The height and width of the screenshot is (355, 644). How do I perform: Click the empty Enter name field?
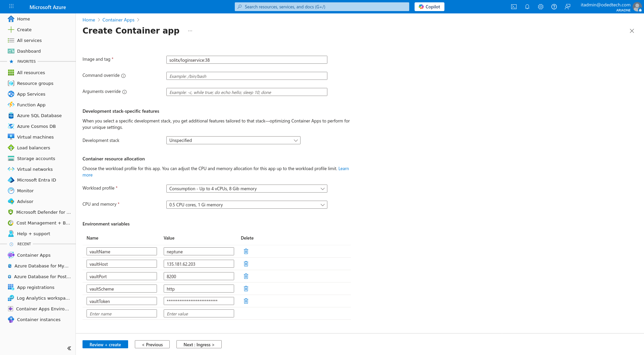[x=122, y=313]
